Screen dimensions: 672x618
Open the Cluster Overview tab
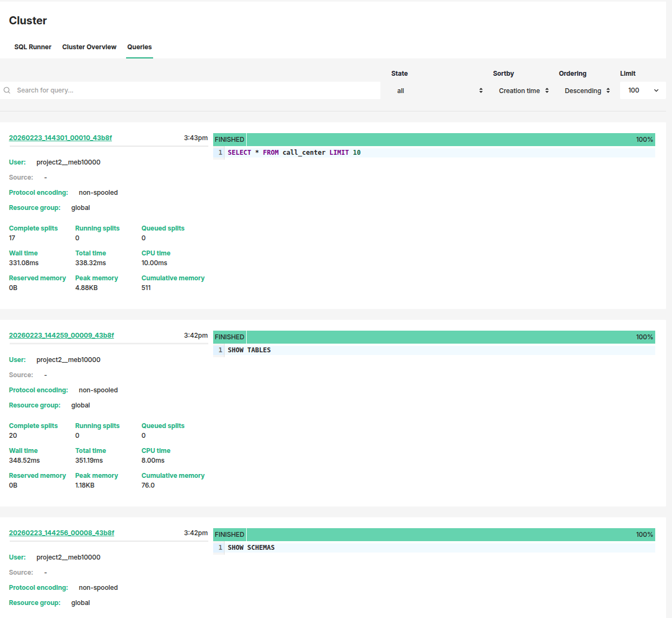[89, 47]
